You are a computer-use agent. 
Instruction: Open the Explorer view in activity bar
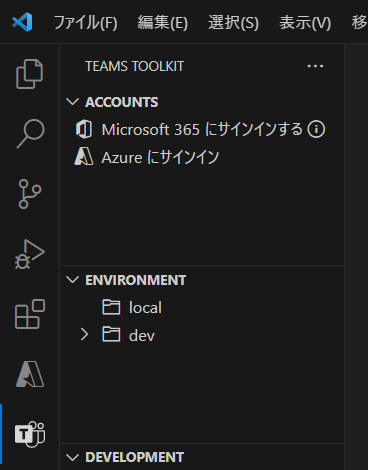click(x=29, y=74)
